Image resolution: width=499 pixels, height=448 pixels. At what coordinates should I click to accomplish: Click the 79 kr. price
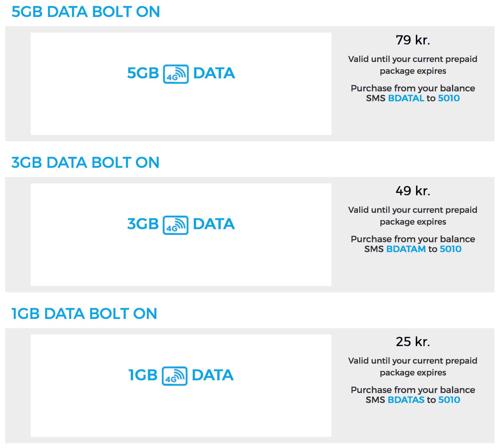tap(413, 40)
